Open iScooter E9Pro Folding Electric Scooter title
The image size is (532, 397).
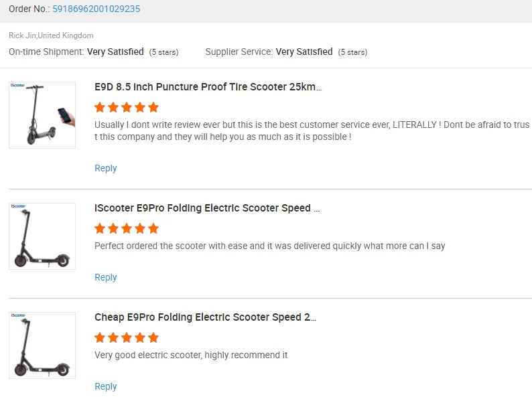click(207, 208)
